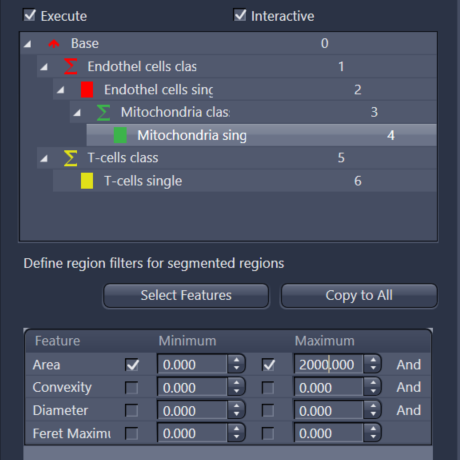Click the green sigma icon for Mitochondria class
Screen dimensions: 460x460
103,113
